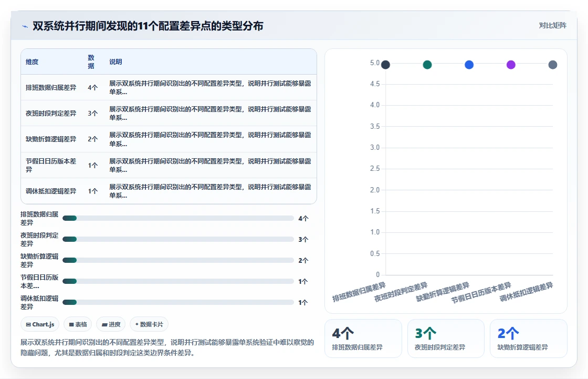The image size is (588, 379).
Task: Click the dark navy chart dot for 排班数据归属差异
Action: pyautogui.click(x=385, y=65)
